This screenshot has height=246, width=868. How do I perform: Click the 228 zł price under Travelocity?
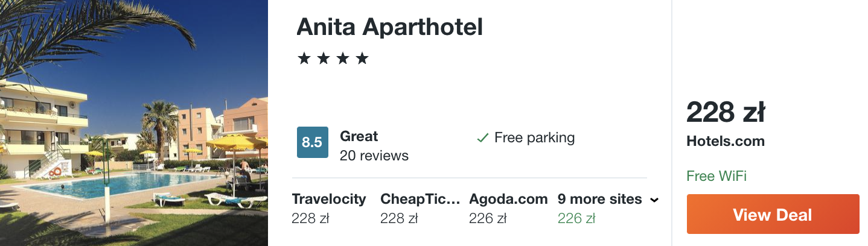pos(310,218)
